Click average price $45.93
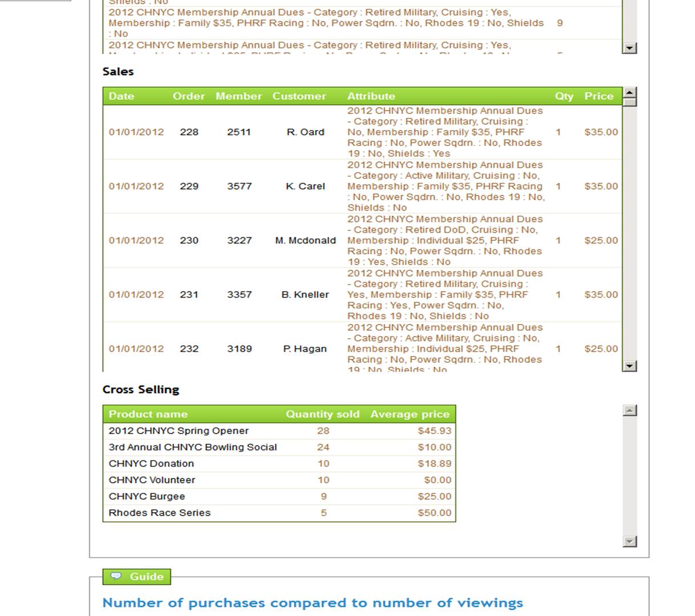This screenshot has height=616, width=695. pyautogui.click(x=434, y=431)
